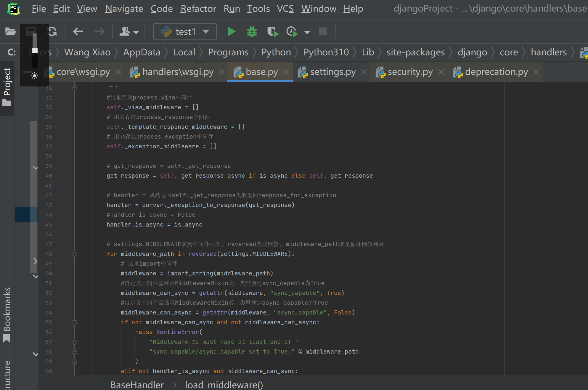Start debugging with the bug icon
Screen dimensions: 588x390
pos(252,32)
